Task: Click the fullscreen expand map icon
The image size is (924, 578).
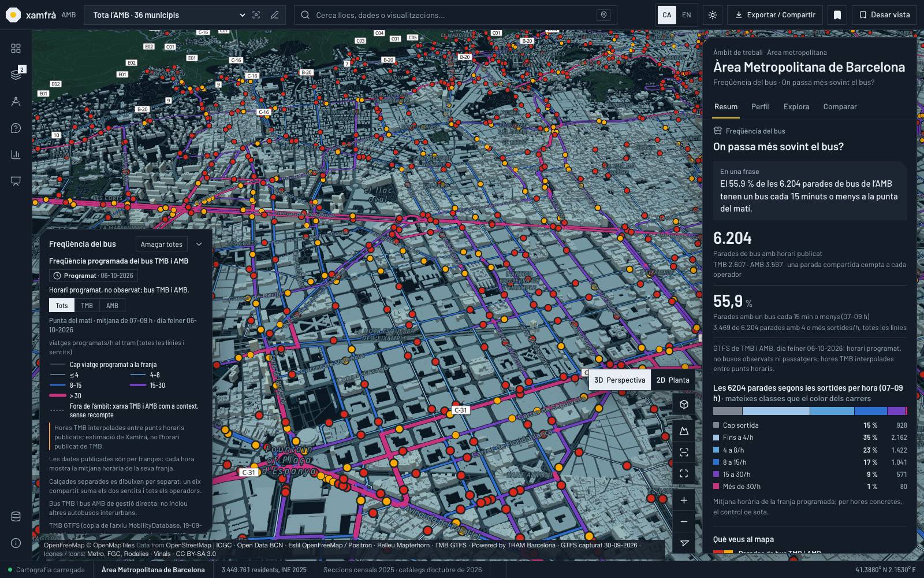Action: (x=684, y=473)
